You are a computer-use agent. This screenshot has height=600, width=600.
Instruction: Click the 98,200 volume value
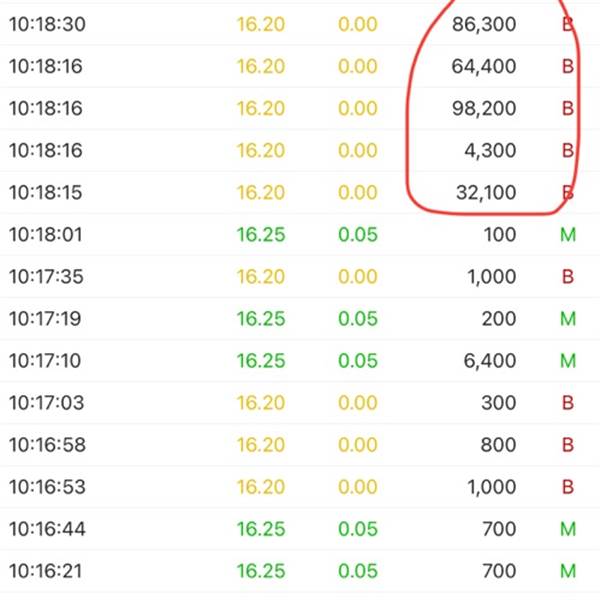[484, 108]
